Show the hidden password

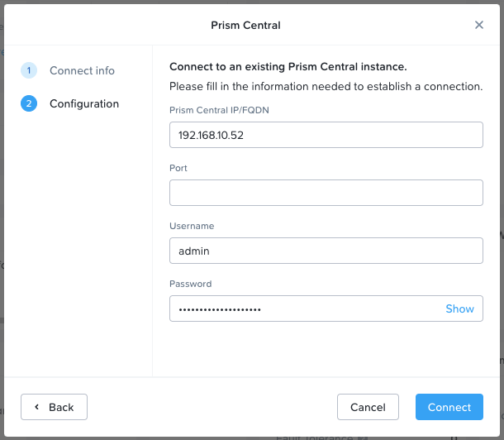point(459,308)
